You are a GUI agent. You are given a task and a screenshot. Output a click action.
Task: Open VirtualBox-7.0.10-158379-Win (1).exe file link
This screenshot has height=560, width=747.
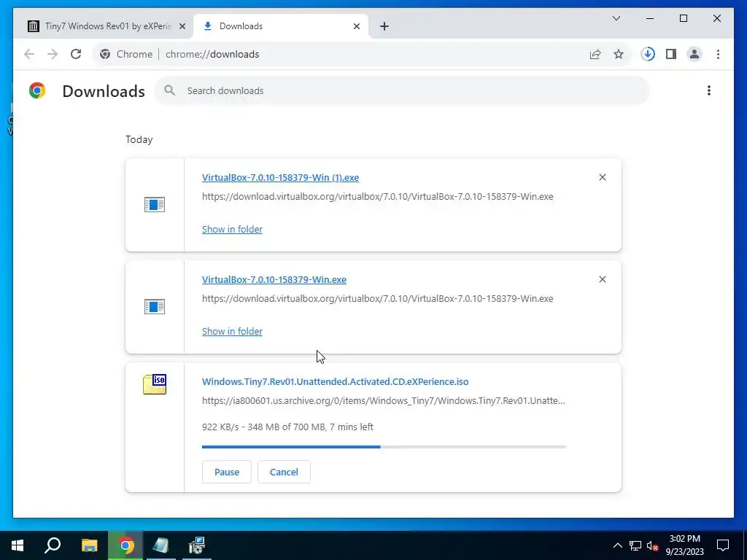click(x=280, y=178)
